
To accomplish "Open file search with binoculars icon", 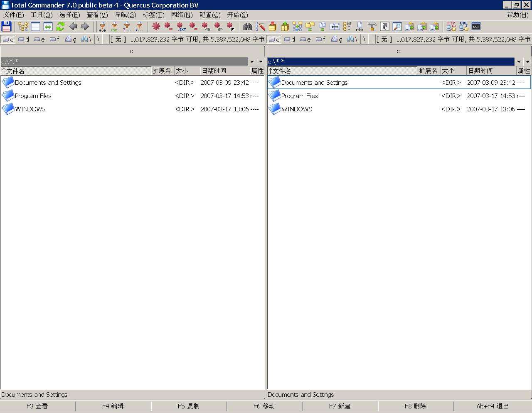I will coord(248,27).
